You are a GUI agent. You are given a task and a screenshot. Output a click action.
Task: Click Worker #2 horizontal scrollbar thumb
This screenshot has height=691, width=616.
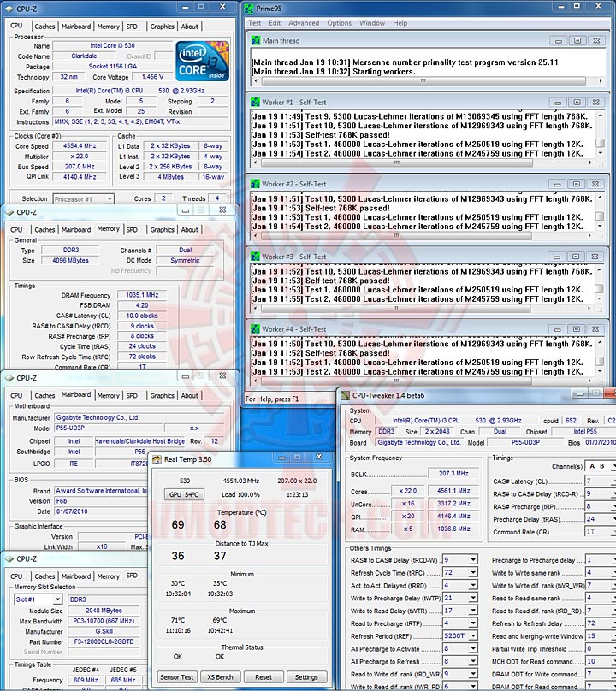[396, 236]
